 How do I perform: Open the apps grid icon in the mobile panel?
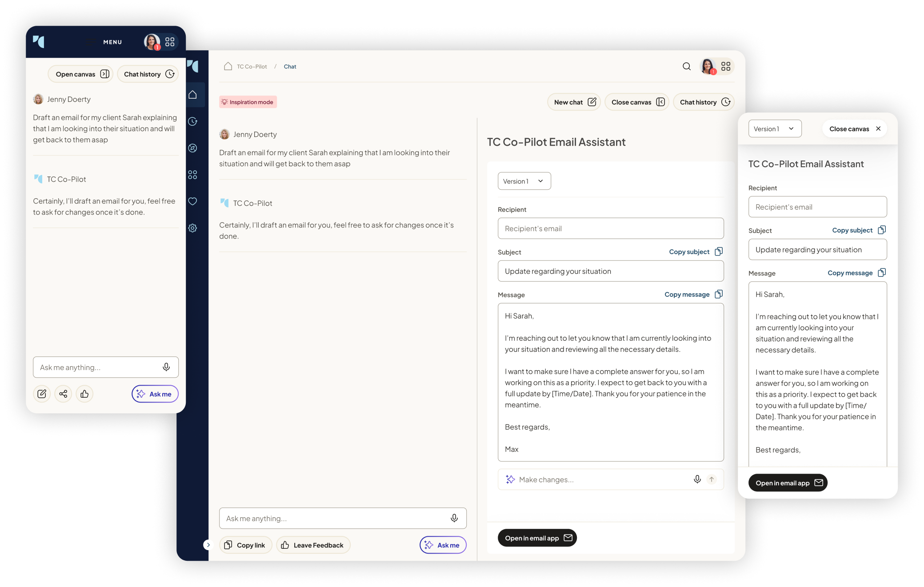(x=170, y=42)
